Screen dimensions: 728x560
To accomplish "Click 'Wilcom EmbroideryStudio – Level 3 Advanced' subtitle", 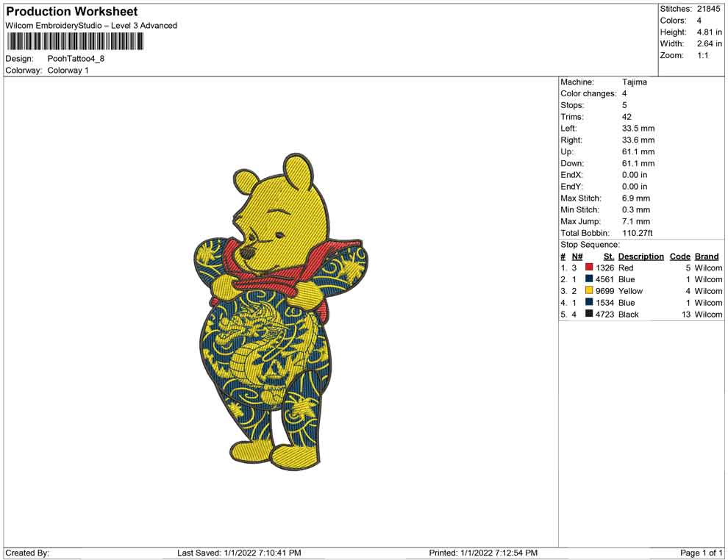I will [91, 26].
